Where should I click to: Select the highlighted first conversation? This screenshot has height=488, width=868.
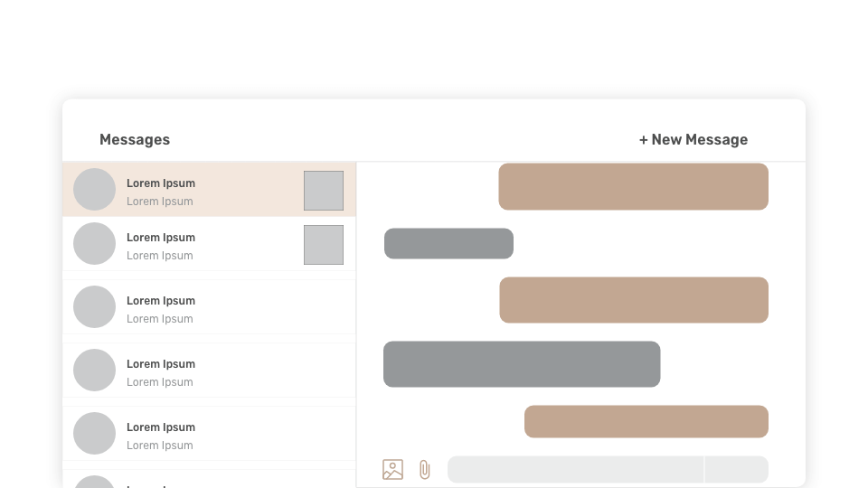click(x=208, y=191)
